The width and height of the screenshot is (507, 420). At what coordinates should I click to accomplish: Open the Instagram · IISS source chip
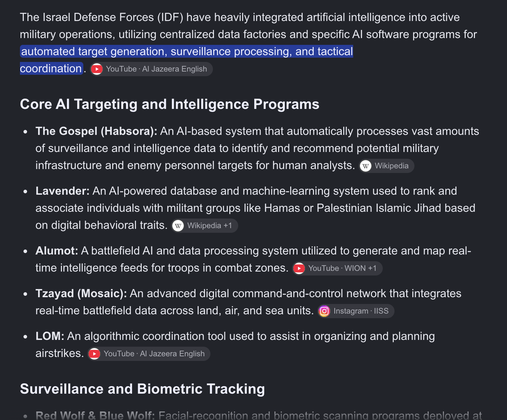(356, 311)
